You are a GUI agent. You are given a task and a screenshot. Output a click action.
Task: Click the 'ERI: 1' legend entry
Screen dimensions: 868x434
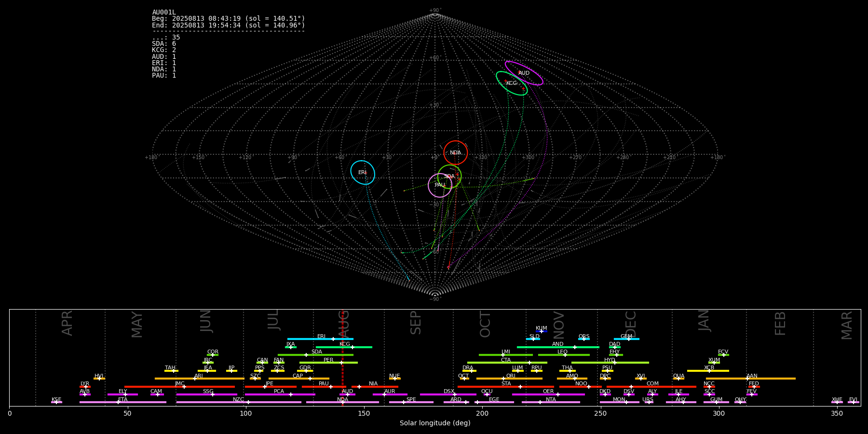pyautogui.click(x=164, y=63)
